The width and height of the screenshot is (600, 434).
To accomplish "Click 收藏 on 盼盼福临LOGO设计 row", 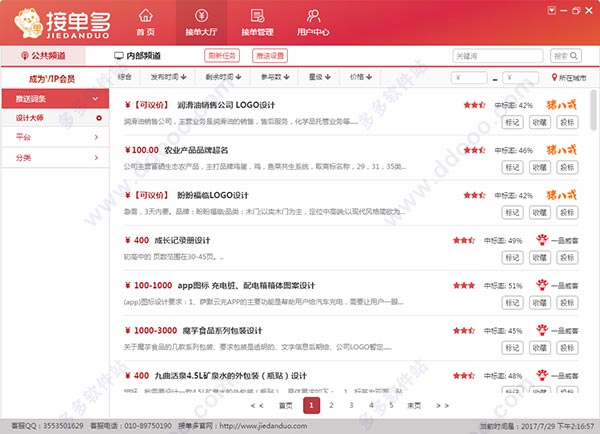I will tap(540, 212).
